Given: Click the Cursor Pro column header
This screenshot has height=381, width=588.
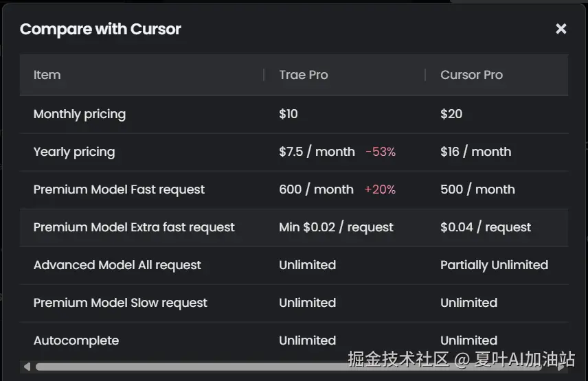Looking at the screenshot, I should pos(471,75).
